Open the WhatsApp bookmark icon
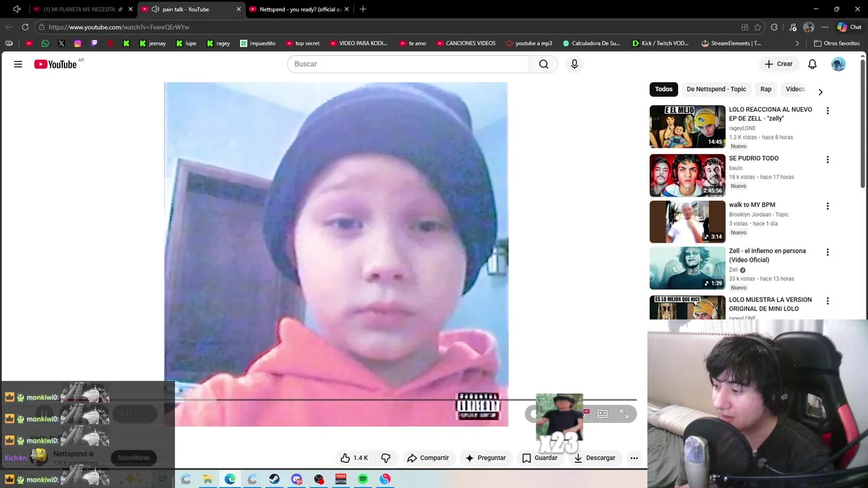 (45, 43)
